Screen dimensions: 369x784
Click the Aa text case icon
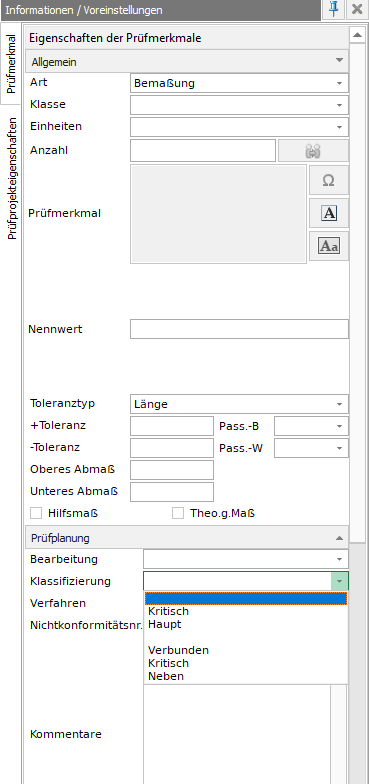coord(328,246)
